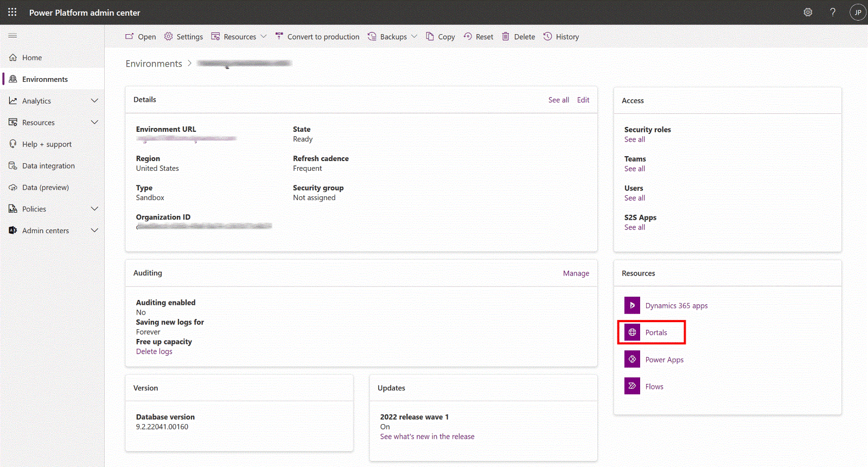Click the Copy toolbar icon

tap(430, 36)
